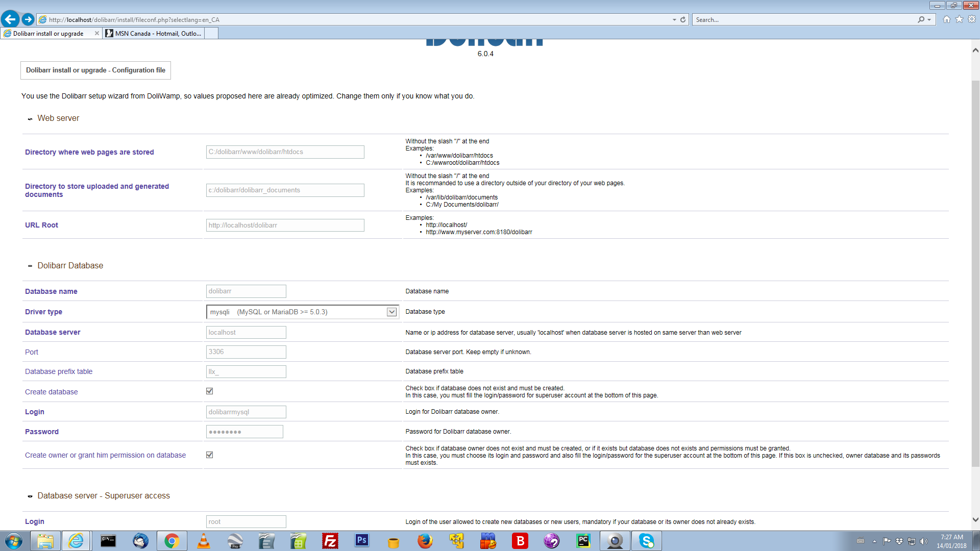
Task: Open Thunderbird from the taskbar
Action: point(140,541)
